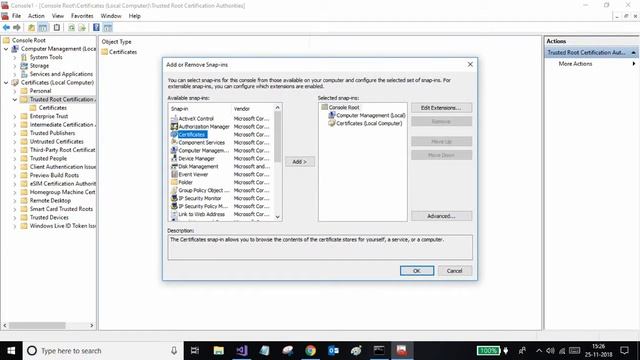Image resolution: width=640 pixels, height=360 pixels.
Task: Open the File menu
Action: pyautogui.click(x=16, y=16)
